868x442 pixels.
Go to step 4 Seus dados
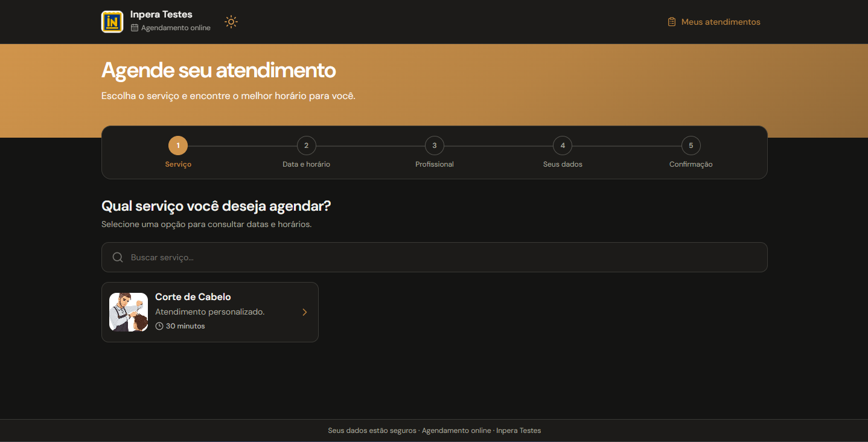[563, 146]
